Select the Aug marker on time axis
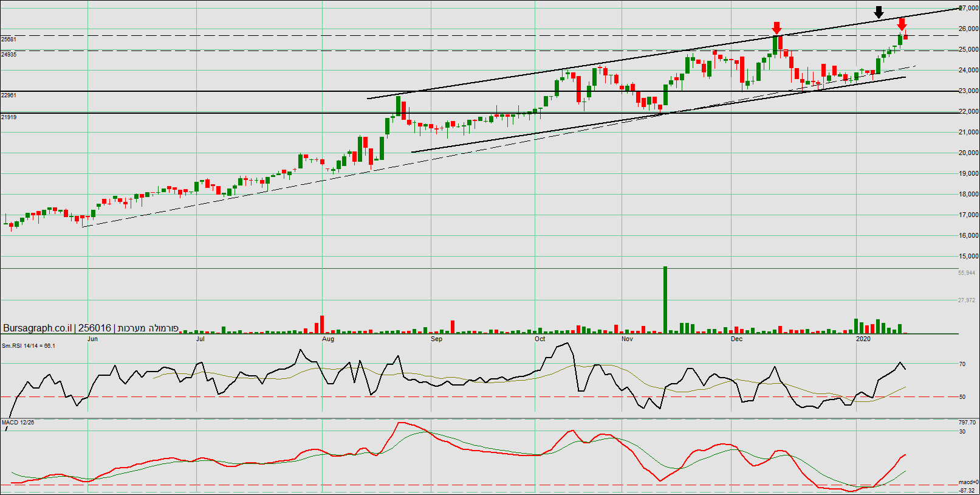The height and width of the screenshot is (495, 980). coord(328,339)
